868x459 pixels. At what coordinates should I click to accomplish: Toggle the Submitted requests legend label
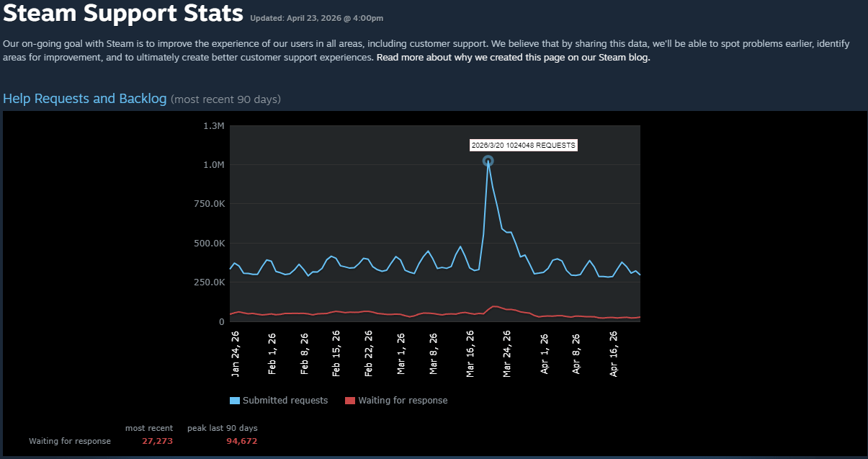285,401
